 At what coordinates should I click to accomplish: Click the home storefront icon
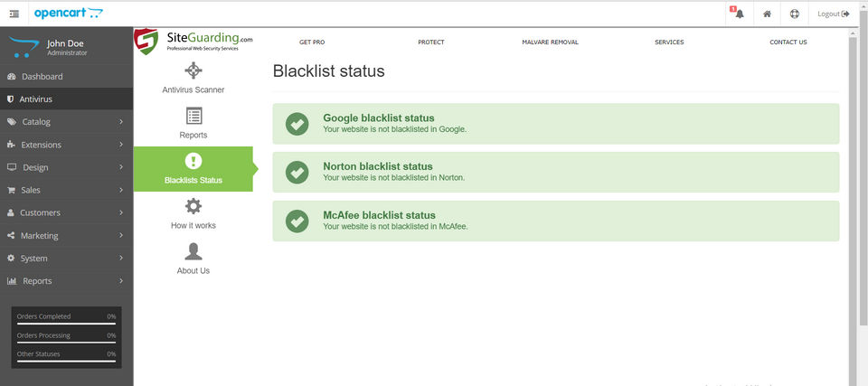(767, 14)
